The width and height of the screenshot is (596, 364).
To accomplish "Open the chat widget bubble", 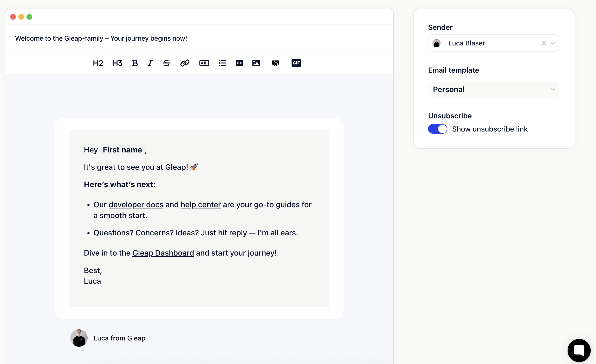I will click(579, 350).
